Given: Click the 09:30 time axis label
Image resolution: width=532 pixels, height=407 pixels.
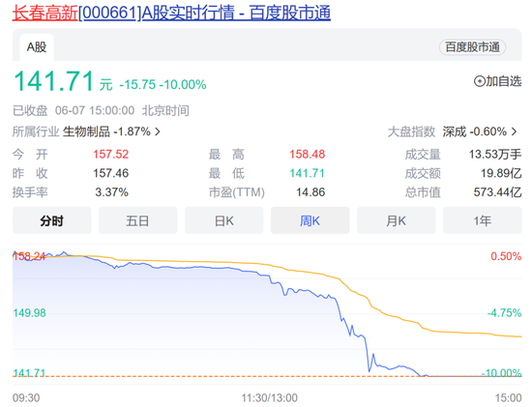Looking at the screenshot, I should coord(26,397).
